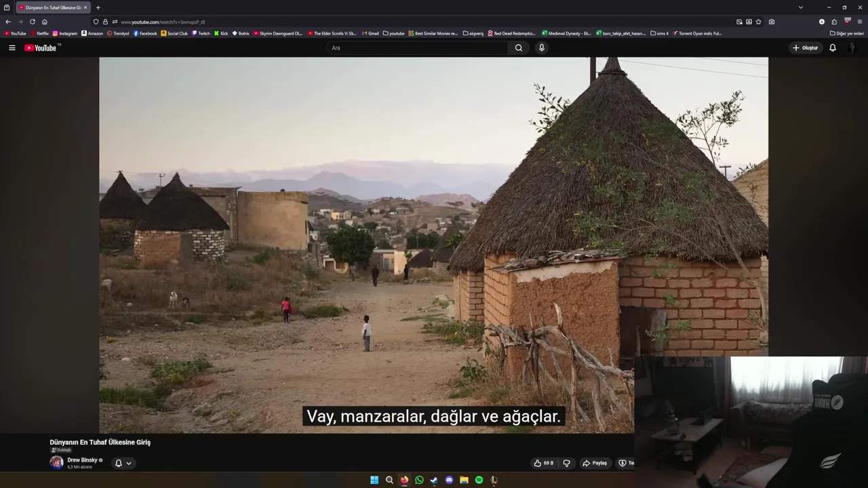Open a new browser tab

pyautogui.click(x=98, y=7)
